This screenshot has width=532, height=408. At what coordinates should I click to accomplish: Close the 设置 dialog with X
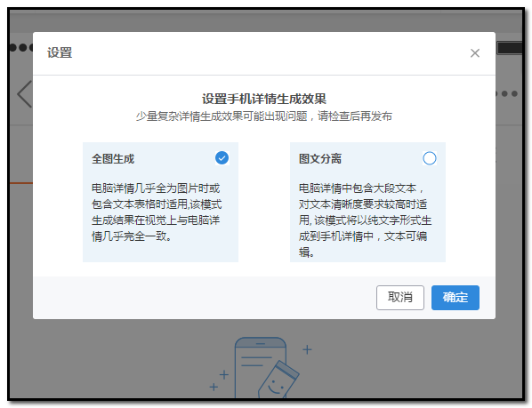point(475,53)
